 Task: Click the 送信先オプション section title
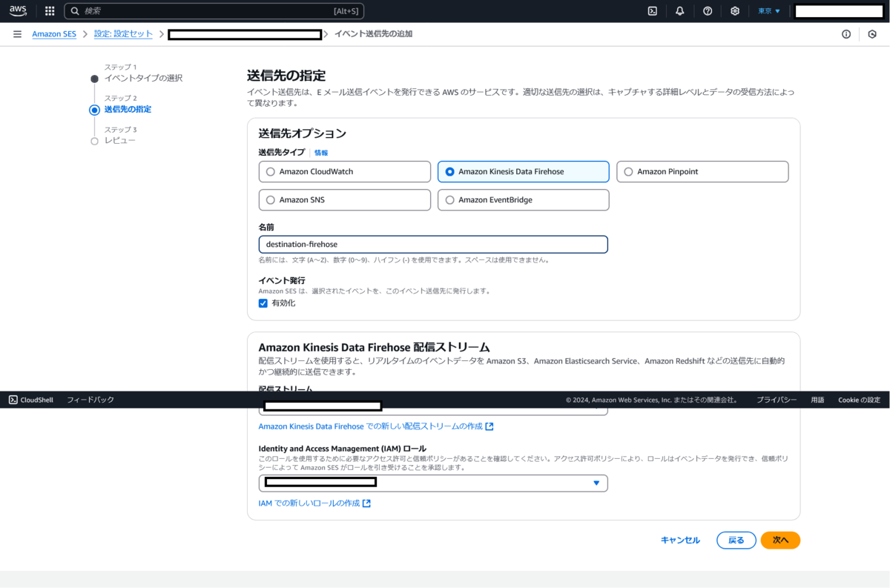[303, 133]
